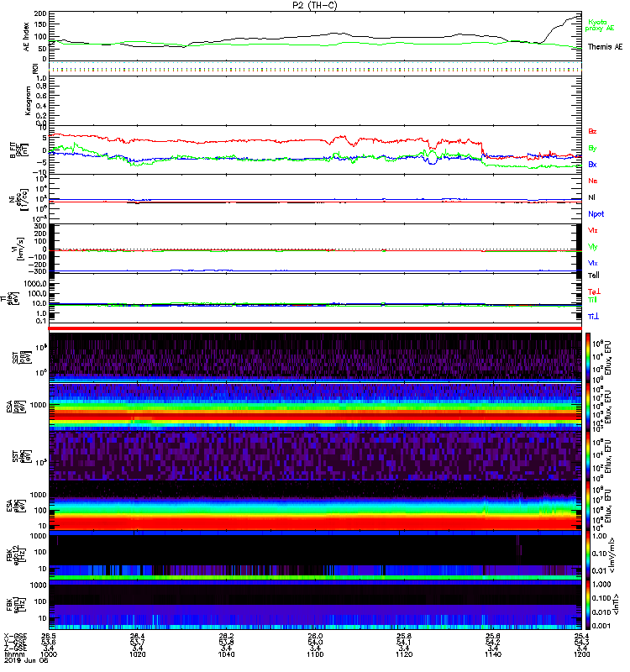Viewport: 630px width, 672px height.
Task: Click the red Bz legend label
Action: click(592, 132)
